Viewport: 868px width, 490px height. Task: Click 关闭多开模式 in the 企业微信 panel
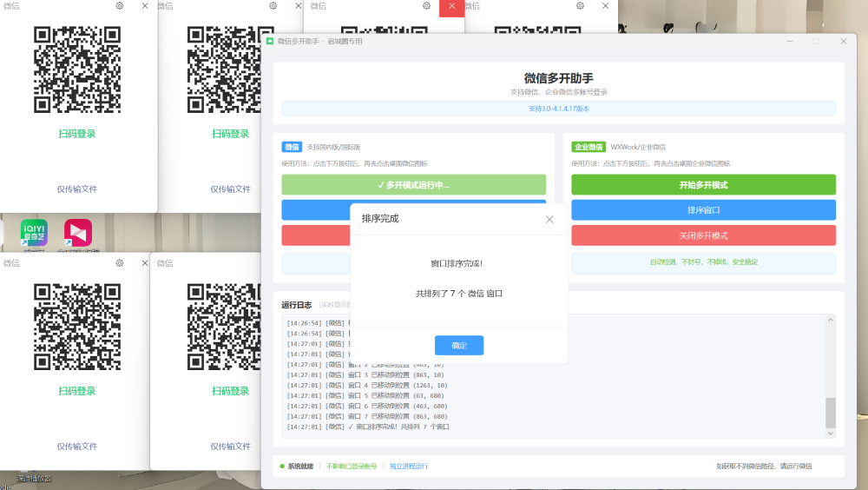point(704,235)
